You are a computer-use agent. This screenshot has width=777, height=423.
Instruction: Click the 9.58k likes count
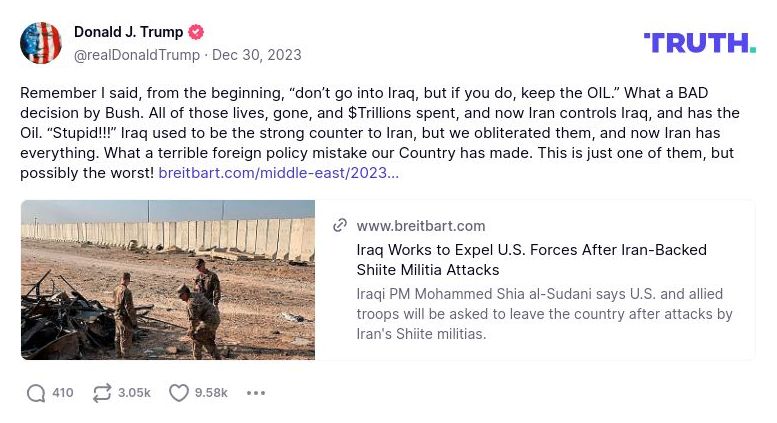coord(211,393)
